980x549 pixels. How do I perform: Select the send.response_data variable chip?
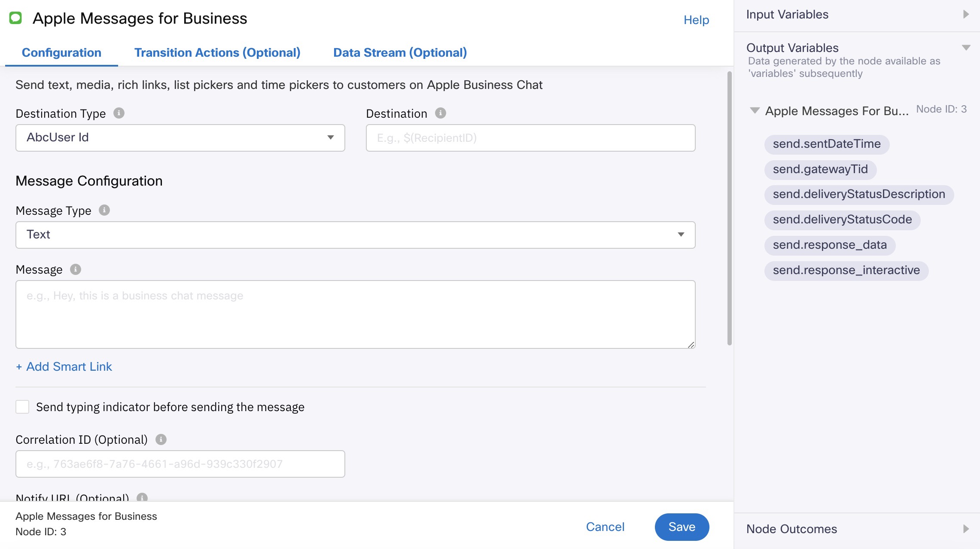(830, 245)
